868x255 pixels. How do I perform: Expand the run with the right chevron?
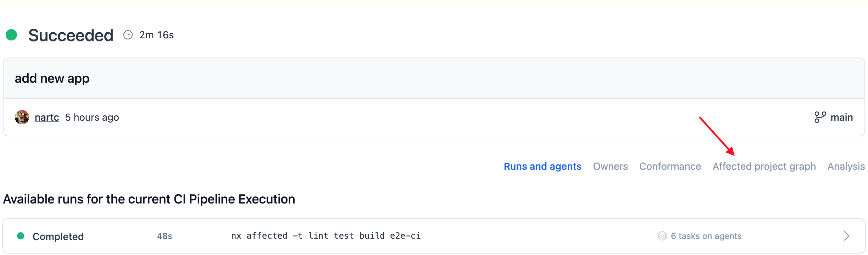847,236
